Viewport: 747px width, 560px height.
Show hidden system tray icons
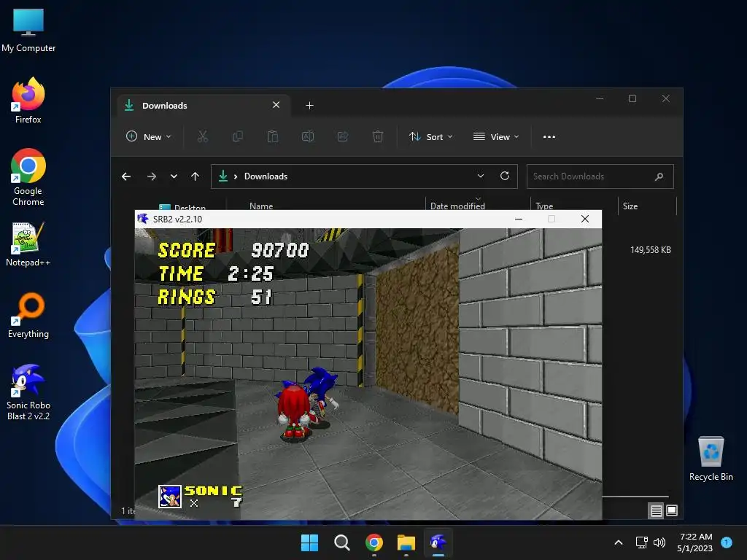(619, 542)
